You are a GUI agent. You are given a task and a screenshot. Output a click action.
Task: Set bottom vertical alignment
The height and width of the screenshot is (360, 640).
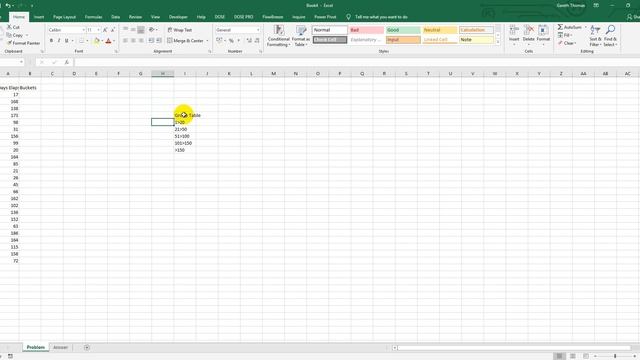[x=141, y=30]
